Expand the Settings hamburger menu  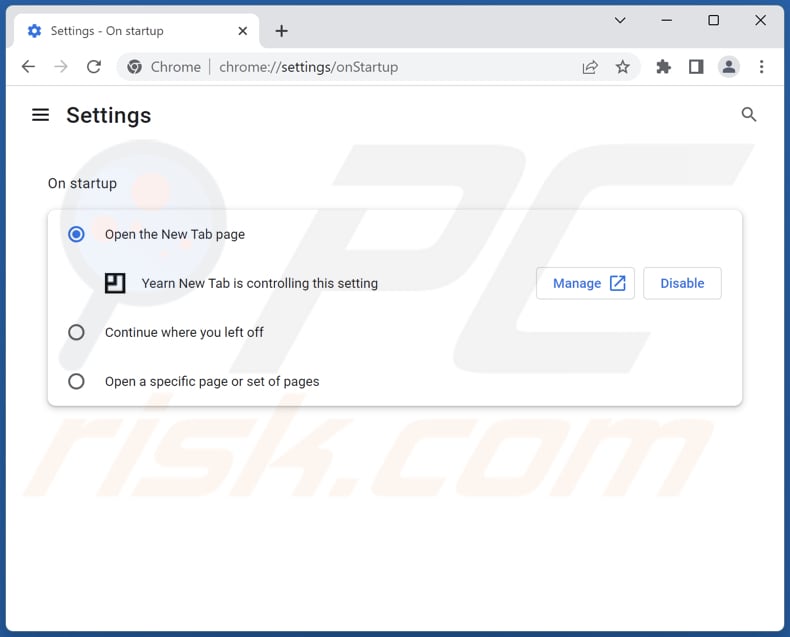coord(40,115)
